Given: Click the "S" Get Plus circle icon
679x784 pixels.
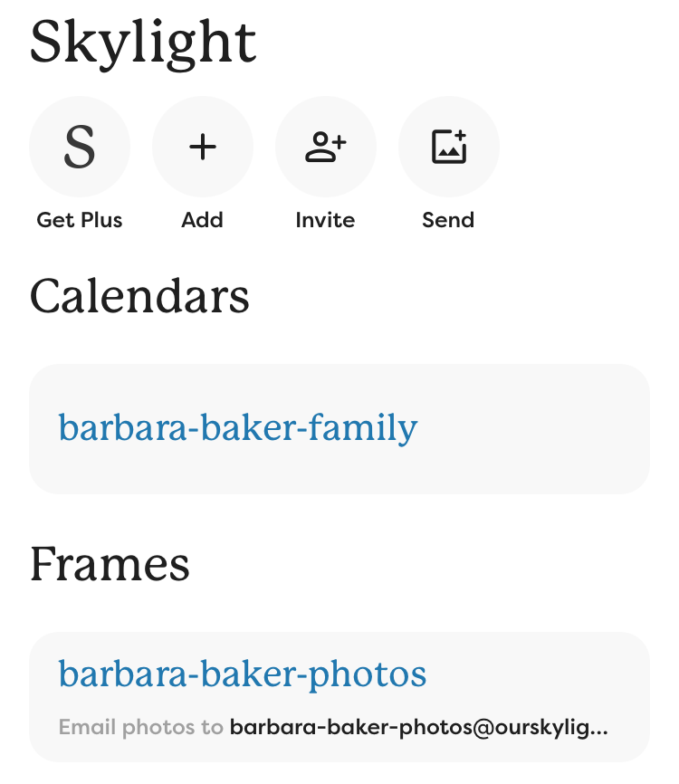Looking at the screenshot, I should pyautogui.click(x=80, y=147).
